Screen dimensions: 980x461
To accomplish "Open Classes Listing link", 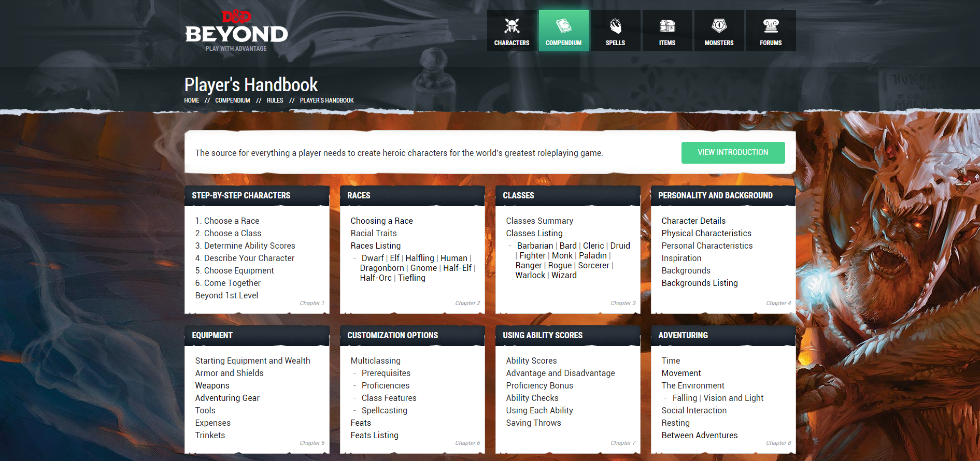I will (x=534, y=233).
